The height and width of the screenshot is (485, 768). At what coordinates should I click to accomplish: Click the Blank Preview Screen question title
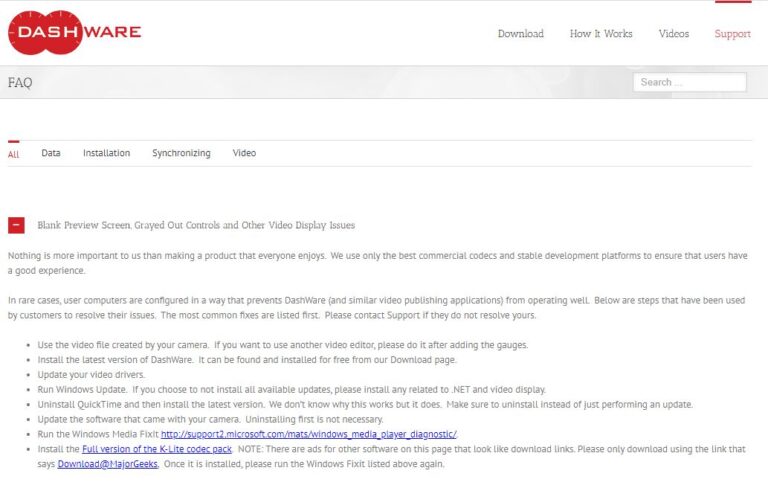pyautogui.click(x=196, y=225)
